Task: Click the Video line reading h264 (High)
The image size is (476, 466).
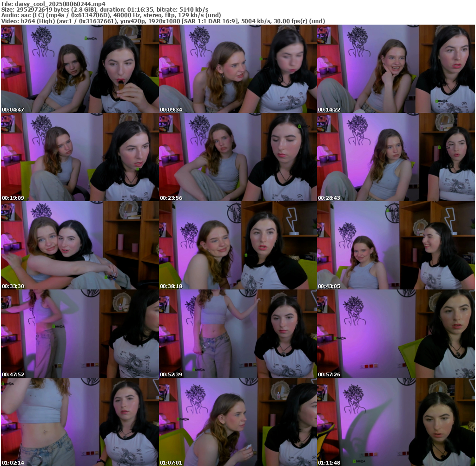Action: pos(163,21)
